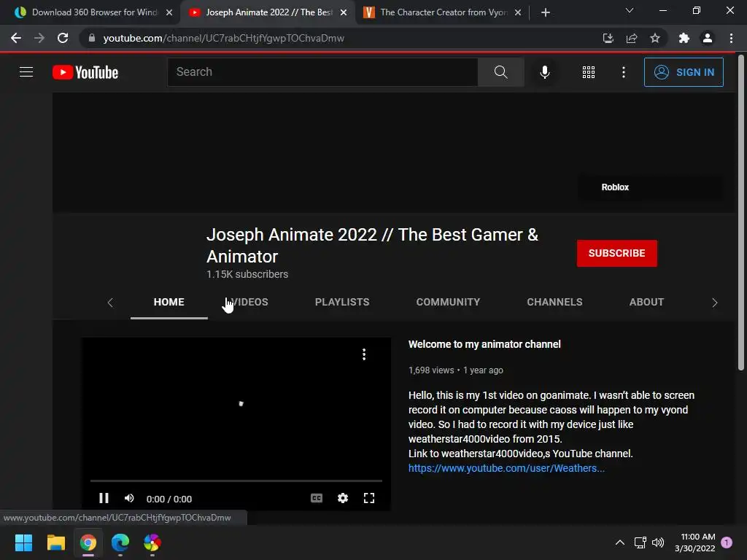Open clock and date 11:00 AM
The width and height of the screenshot is (747, 560).
695,542
